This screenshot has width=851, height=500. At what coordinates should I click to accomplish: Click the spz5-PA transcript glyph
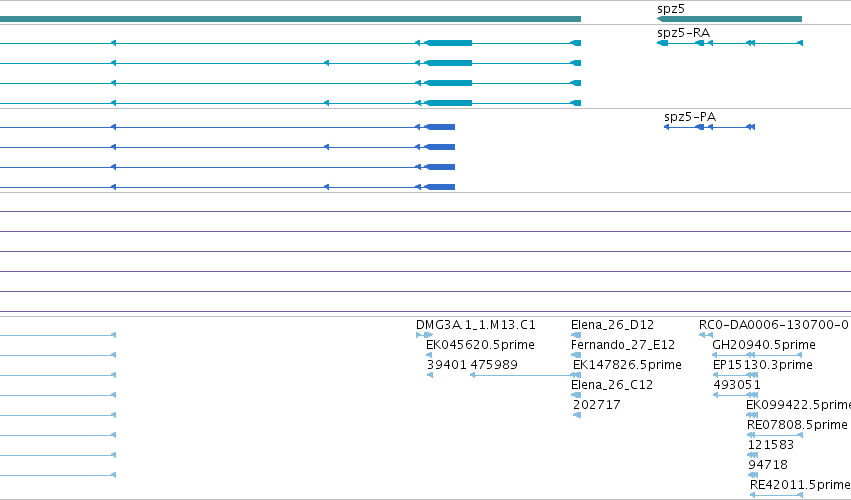click(709, 127)
